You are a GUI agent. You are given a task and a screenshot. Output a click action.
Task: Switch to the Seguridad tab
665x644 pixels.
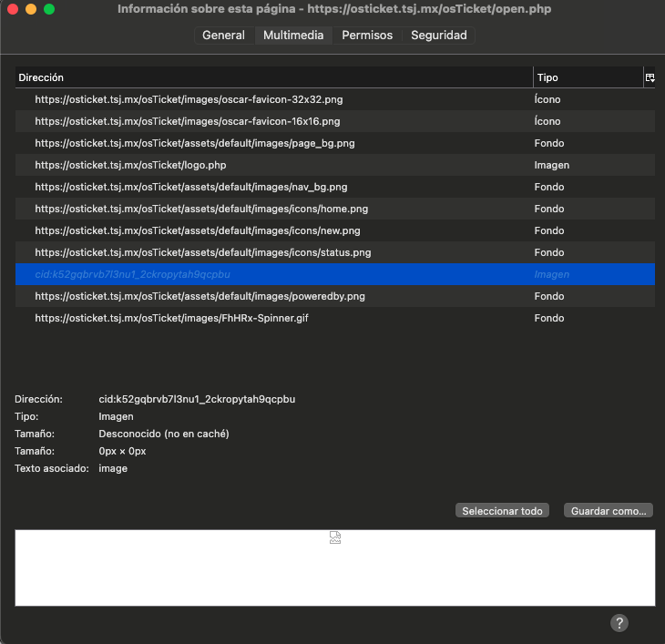[438, 36]
